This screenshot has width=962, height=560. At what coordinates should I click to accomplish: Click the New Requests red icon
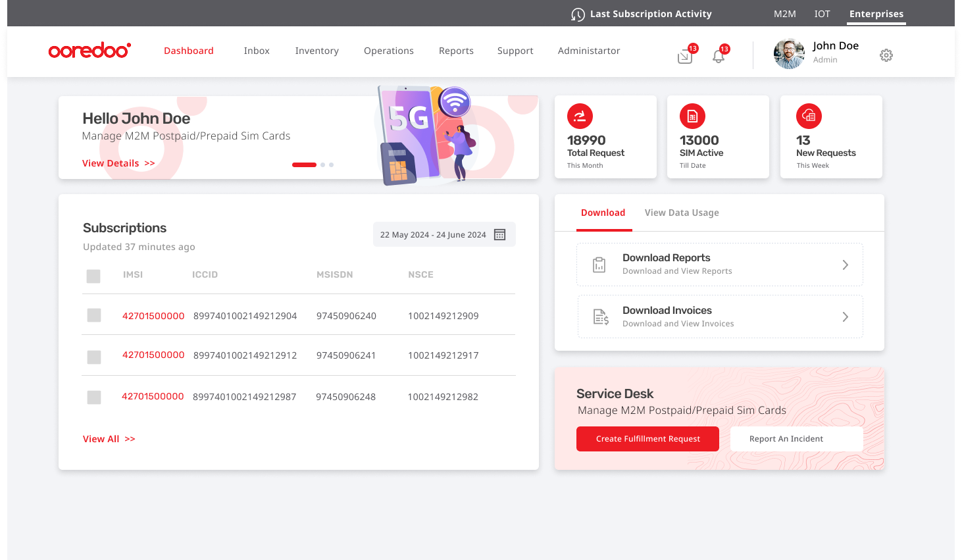809,116
